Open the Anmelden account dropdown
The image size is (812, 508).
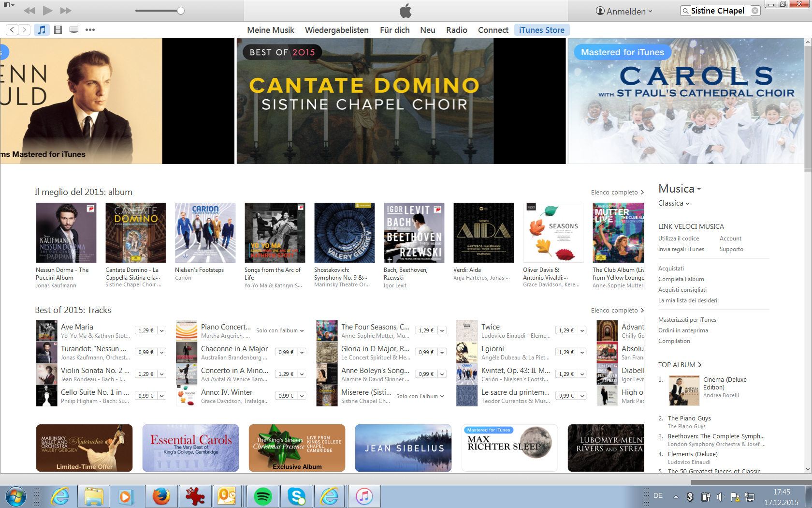(x=624, y=11)
